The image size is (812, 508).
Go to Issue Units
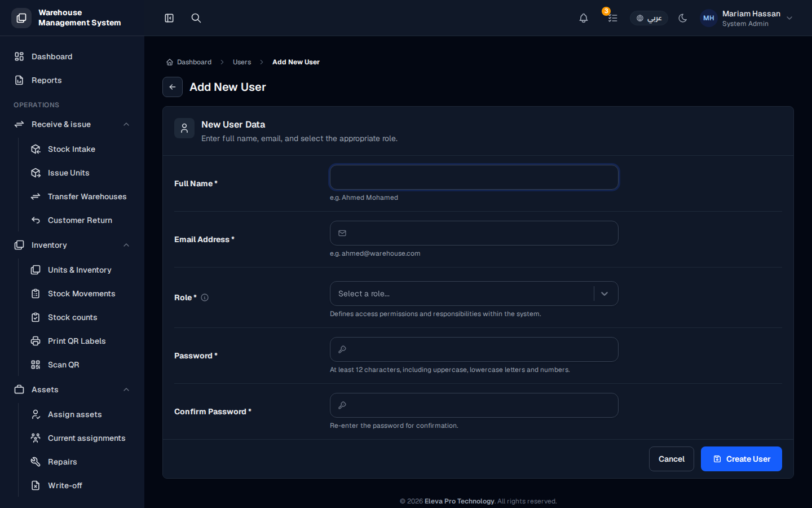coord(81,173)
